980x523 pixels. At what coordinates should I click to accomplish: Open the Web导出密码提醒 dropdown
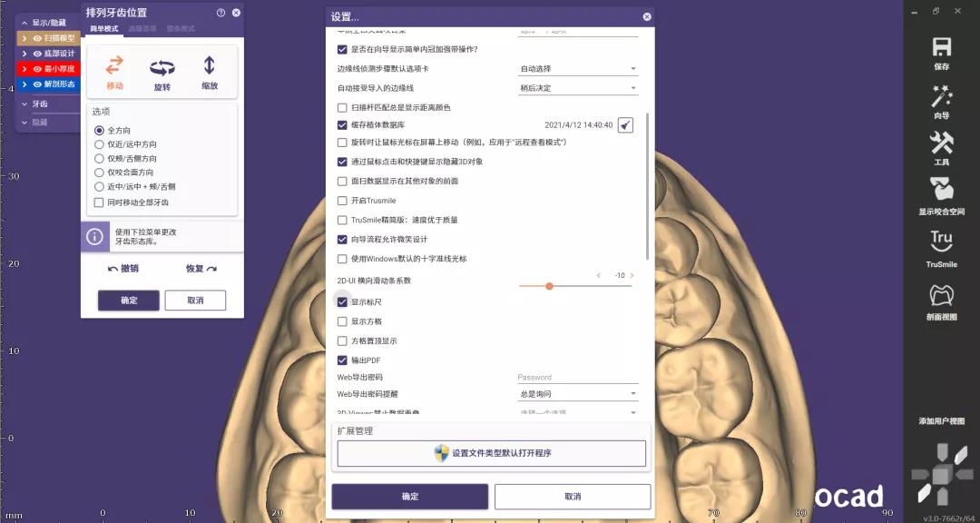[578, 394]
